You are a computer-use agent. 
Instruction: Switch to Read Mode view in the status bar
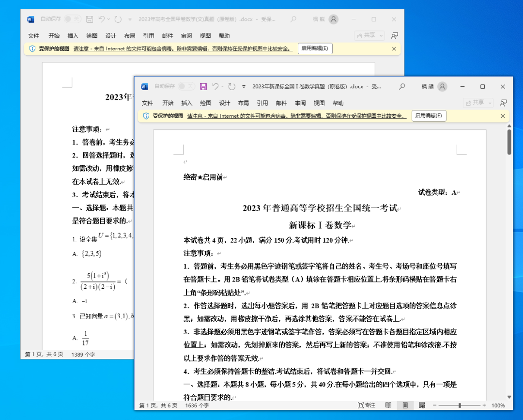(388, 405)
